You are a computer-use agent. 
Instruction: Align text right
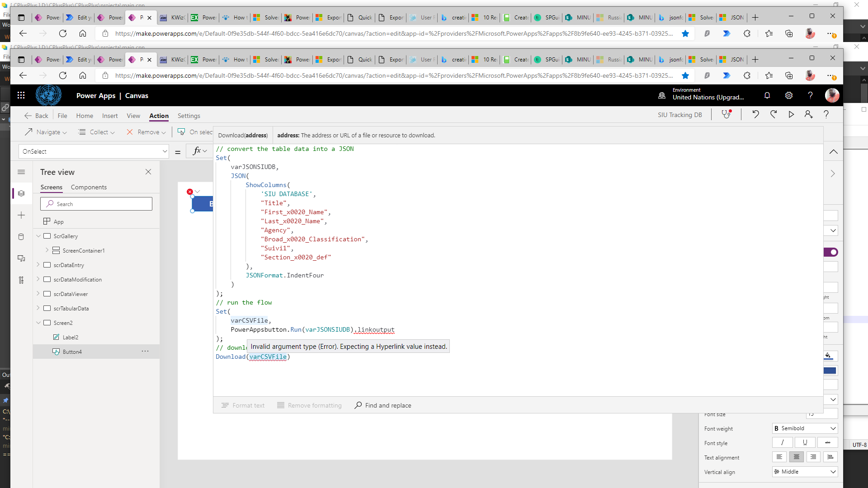tap(813, 457)
